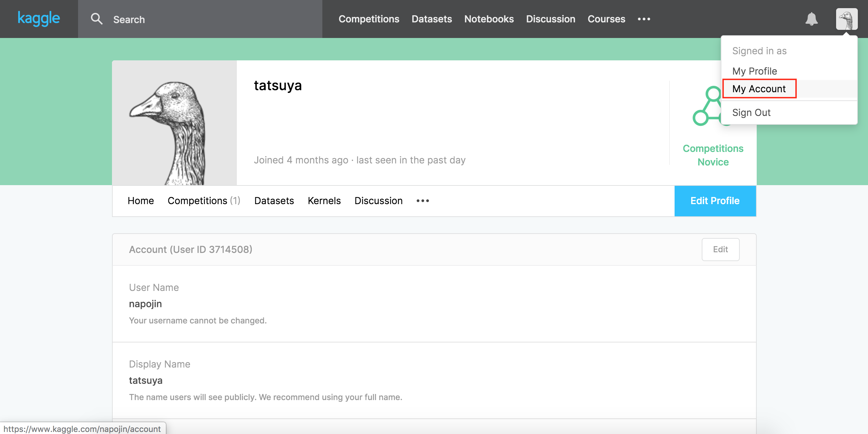Screen dimensions: 868x434
Task: Click the Kaggle logo
Action: click(x=39, y=19)
